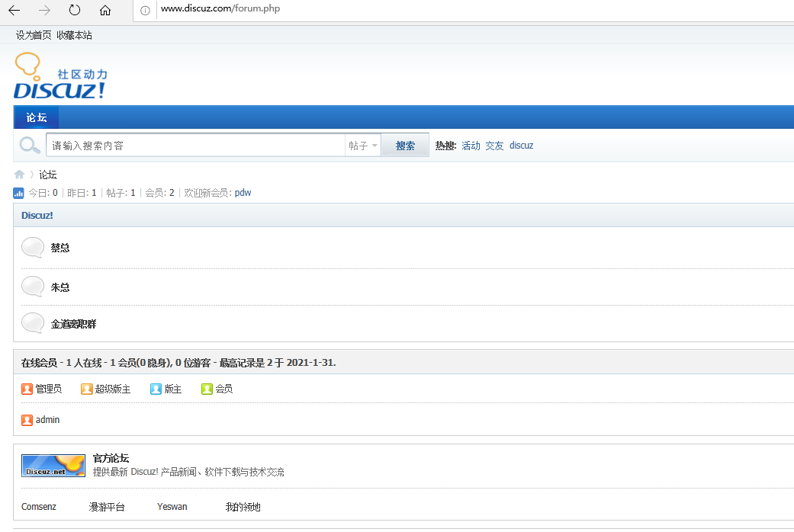Open the 官方论坛 link
The width and height of the screenshot is (794, 532).
point(111,458)
